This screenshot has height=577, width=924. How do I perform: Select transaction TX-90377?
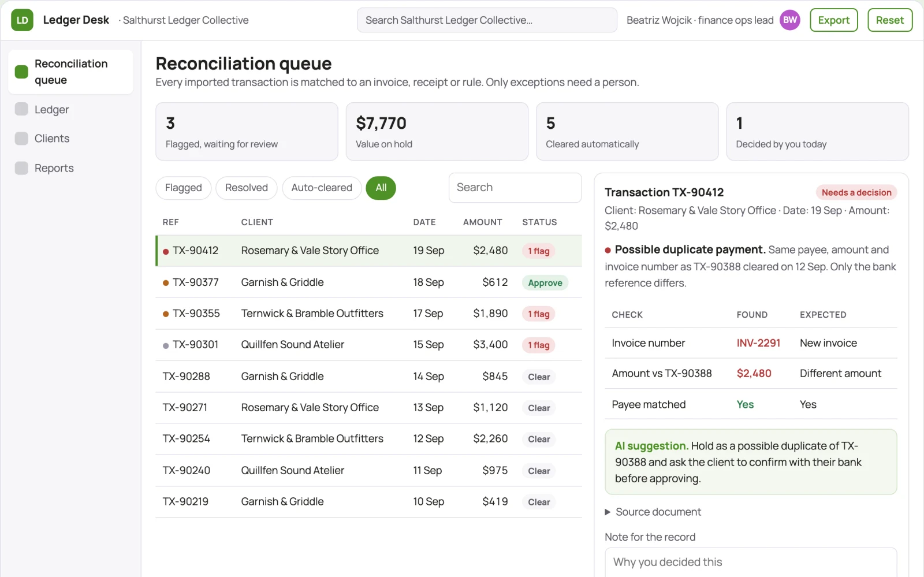coord(368,282)
